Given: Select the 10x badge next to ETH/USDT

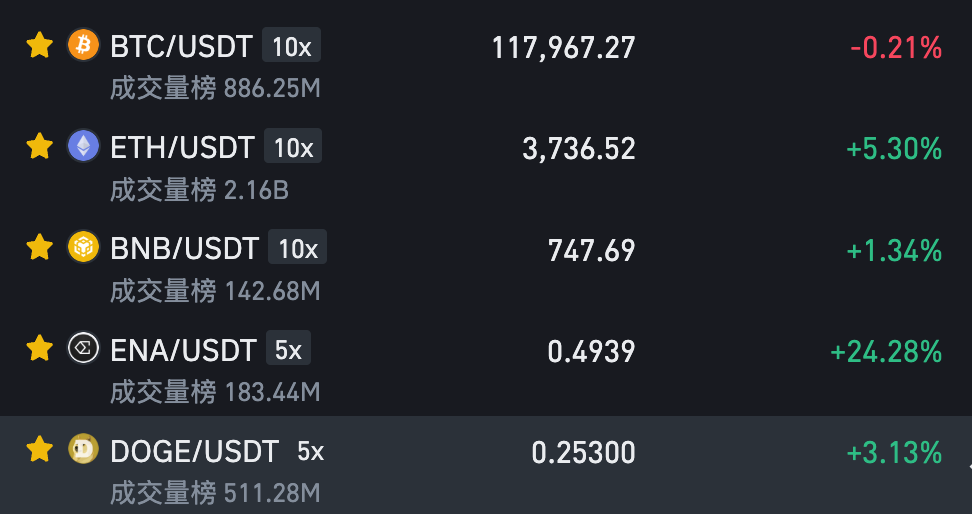Looking at the screenshot, I should [293, 146].
